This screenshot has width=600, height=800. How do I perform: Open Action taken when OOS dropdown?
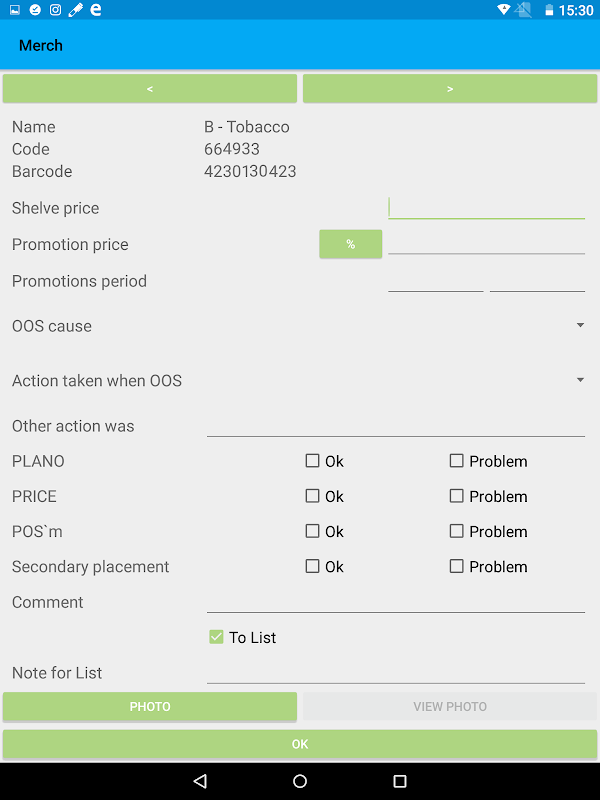[x=580, y=381]
